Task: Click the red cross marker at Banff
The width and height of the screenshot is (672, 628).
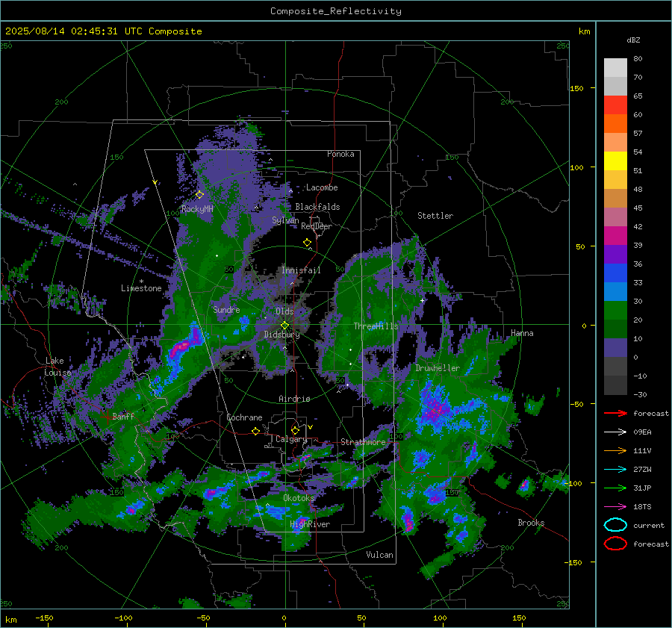Action: point(107,417)
